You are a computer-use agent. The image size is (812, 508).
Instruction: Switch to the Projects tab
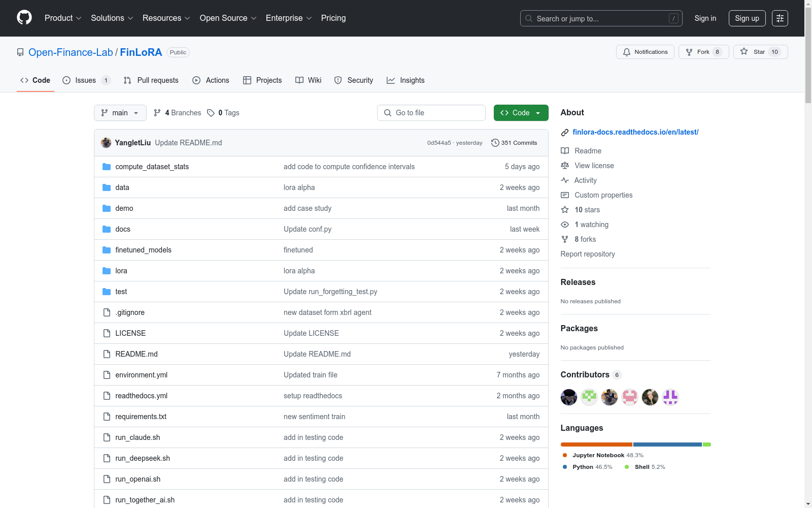(x=262, y=80)
